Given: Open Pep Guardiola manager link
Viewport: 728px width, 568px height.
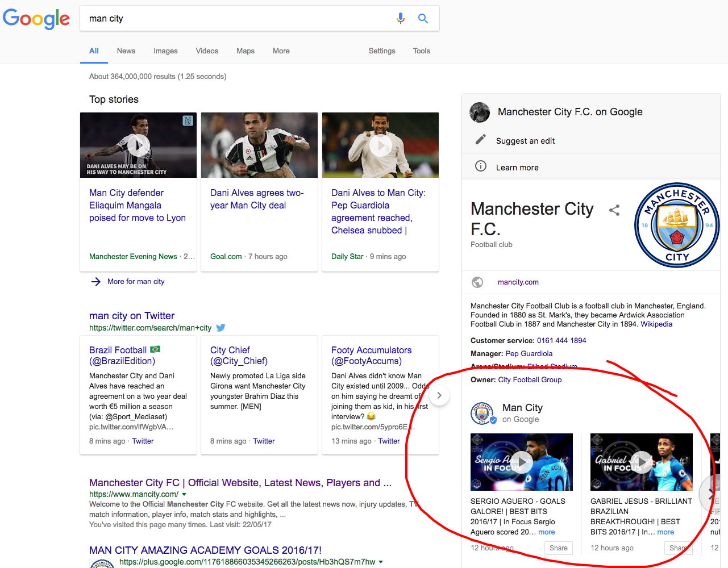Looking at the screenshot, I should pos(529,354).
